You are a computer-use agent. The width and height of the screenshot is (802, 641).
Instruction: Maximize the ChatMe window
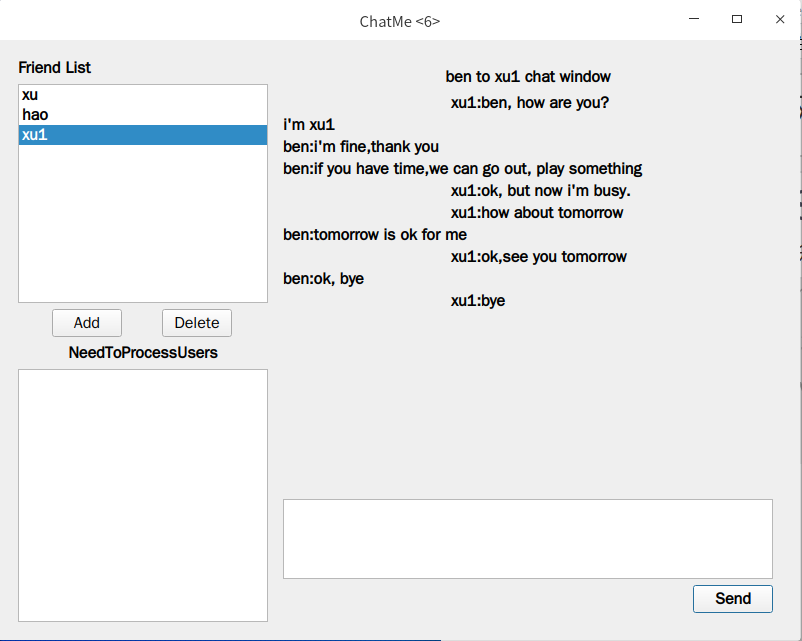coord(737,19)
